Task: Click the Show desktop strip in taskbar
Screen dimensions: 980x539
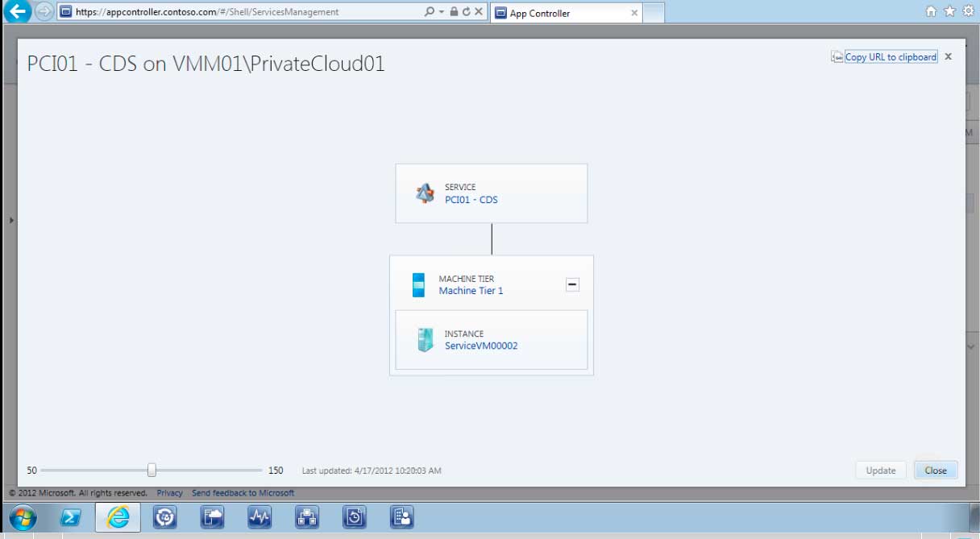Action: [974, 517]
